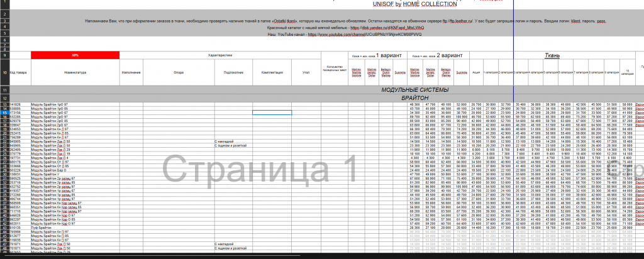Select the 10 категория column header
Viewport: 644px width, 259px height.
pyautogui.click(x=628, y=73)
